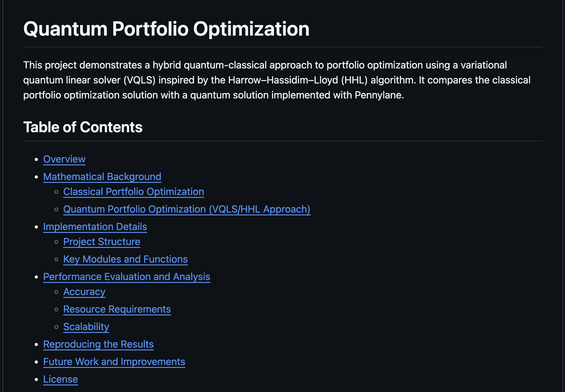
Task: Click the Quantum Portfolio Optimization main heading
Action: 166,29
